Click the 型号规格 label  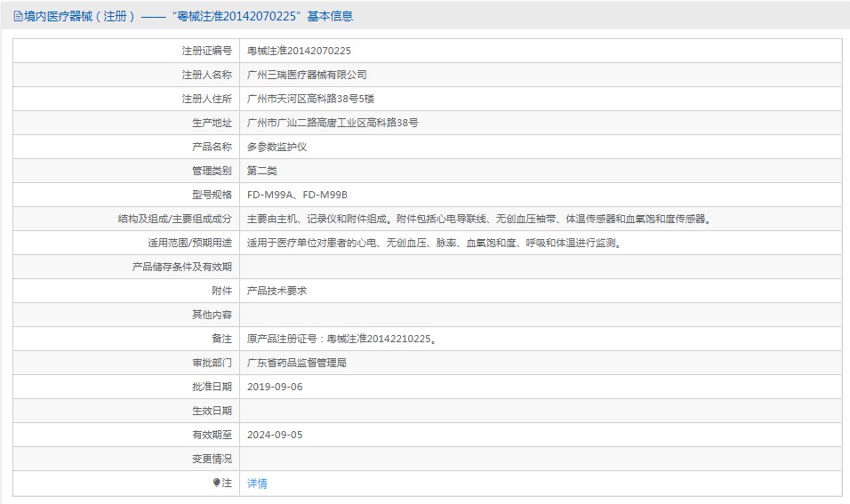click(212, 195)
